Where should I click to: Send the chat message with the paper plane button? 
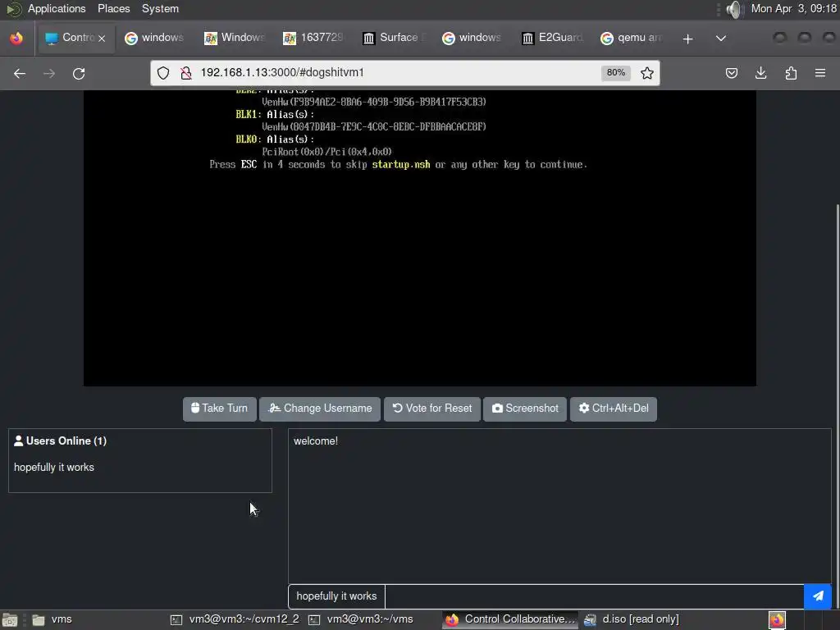818,596
